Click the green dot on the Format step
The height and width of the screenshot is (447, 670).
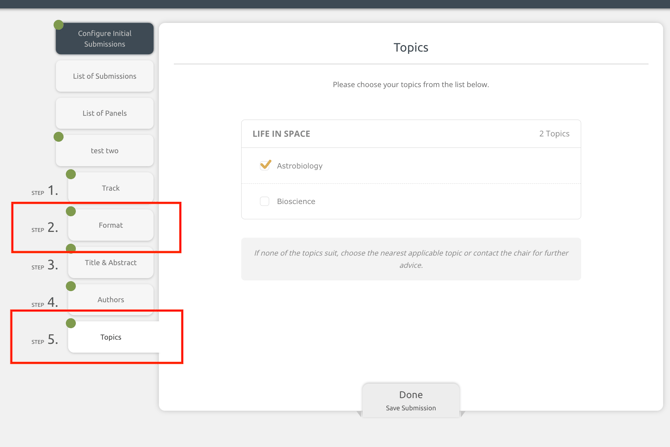(x=71, y=211)
